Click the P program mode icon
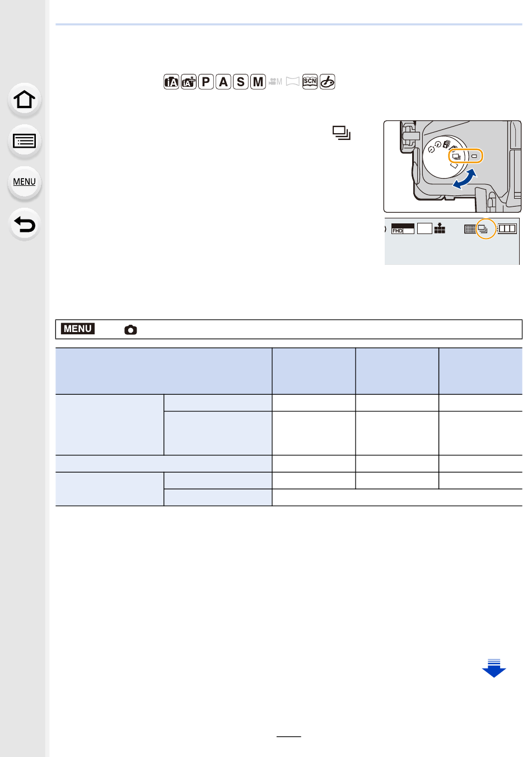This screenshot has width=532, height=757. point(206,82)
